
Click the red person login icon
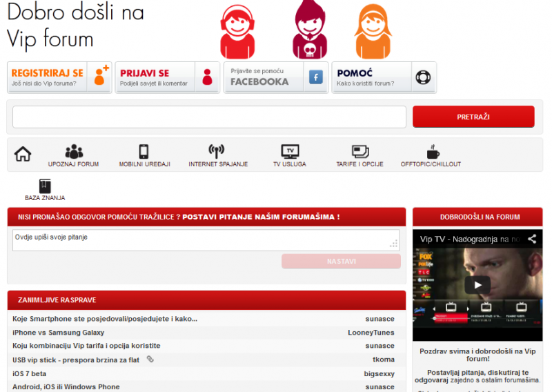point(208,77)
